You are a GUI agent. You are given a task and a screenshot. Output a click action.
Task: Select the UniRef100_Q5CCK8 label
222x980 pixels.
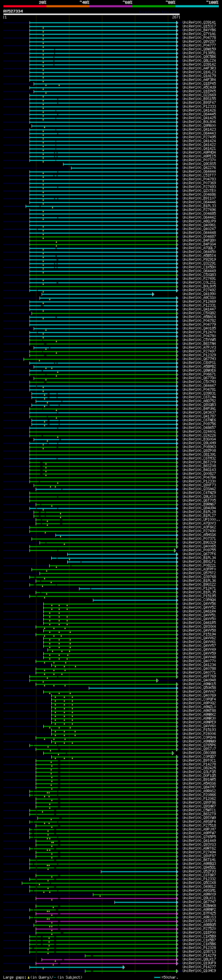click(x=199, y=883)
